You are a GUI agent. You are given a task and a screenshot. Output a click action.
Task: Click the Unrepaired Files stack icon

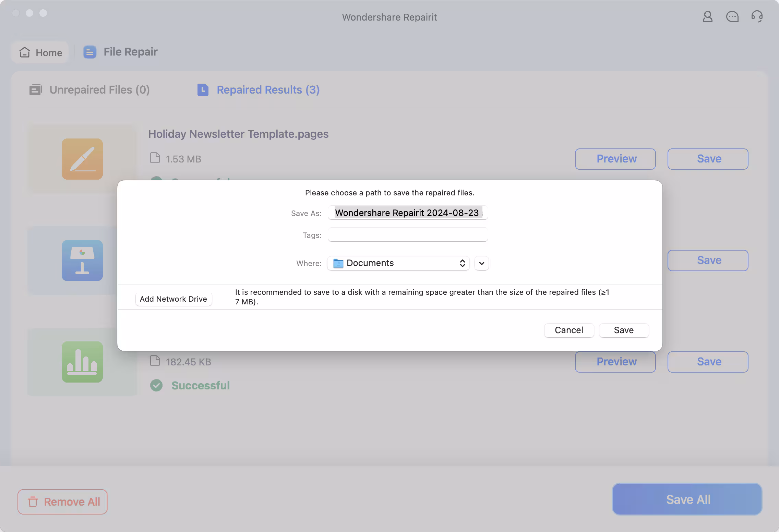point(35,90)
